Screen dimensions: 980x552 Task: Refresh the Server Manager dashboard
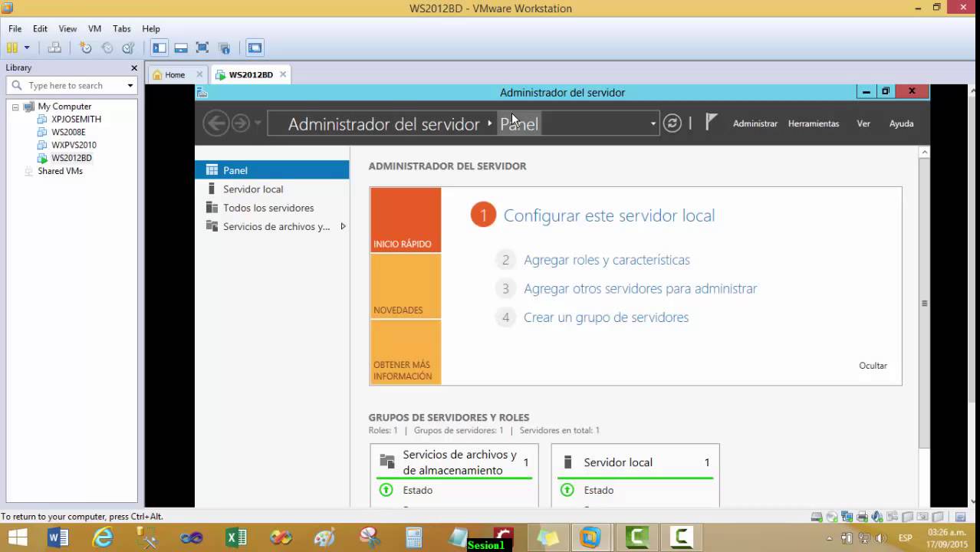click(672, 123)
